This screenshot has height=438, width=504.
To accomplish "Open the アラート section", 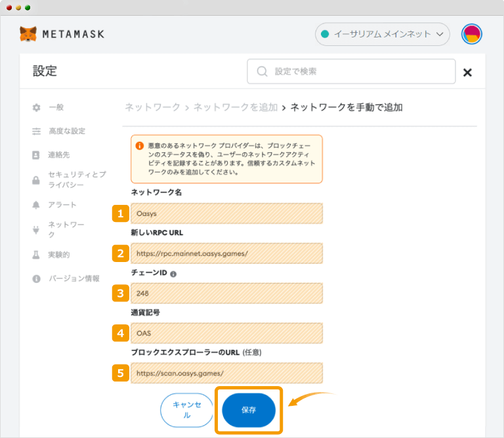I will click(62, 204).
